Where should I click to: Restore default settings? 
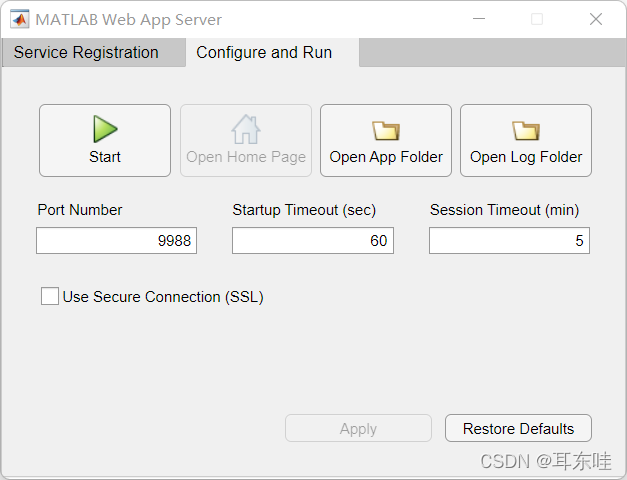518,428
